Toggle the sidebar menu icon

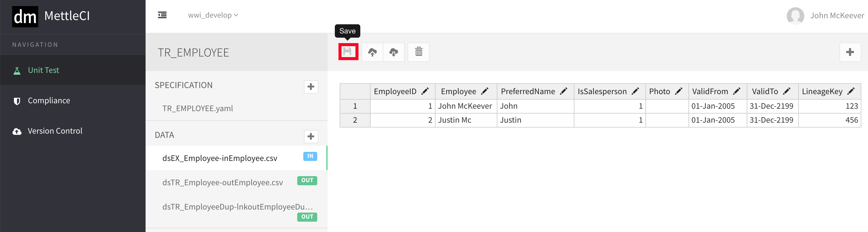tap(162, 15)
